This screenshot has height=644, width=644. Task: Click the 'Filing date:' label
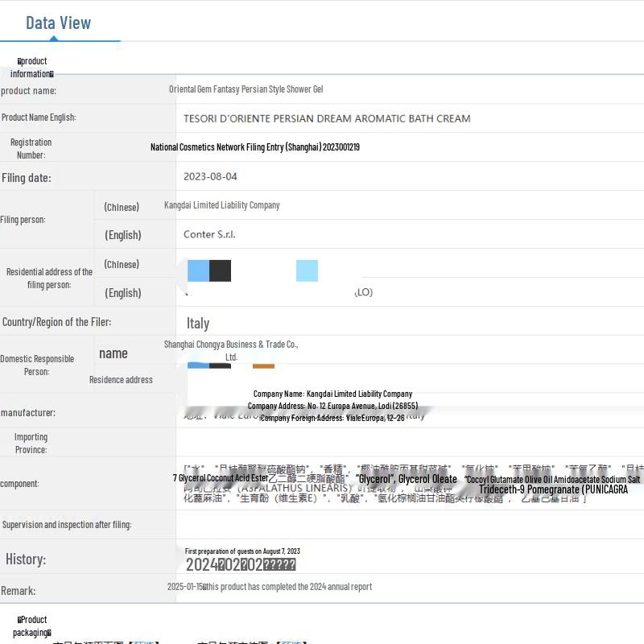(x=27, y=178)
